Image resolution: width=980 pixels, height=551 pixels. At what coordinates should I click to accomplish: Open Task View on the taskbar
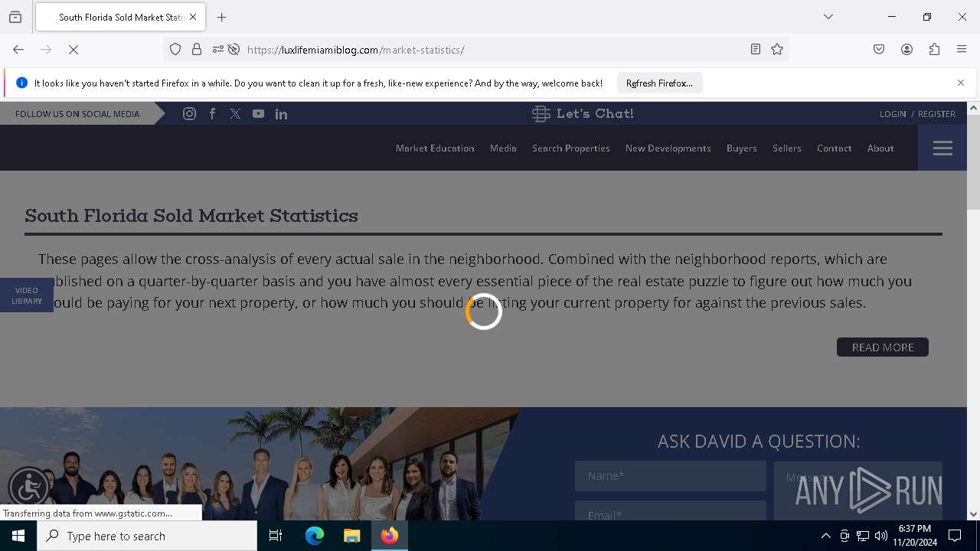[276, 536]
